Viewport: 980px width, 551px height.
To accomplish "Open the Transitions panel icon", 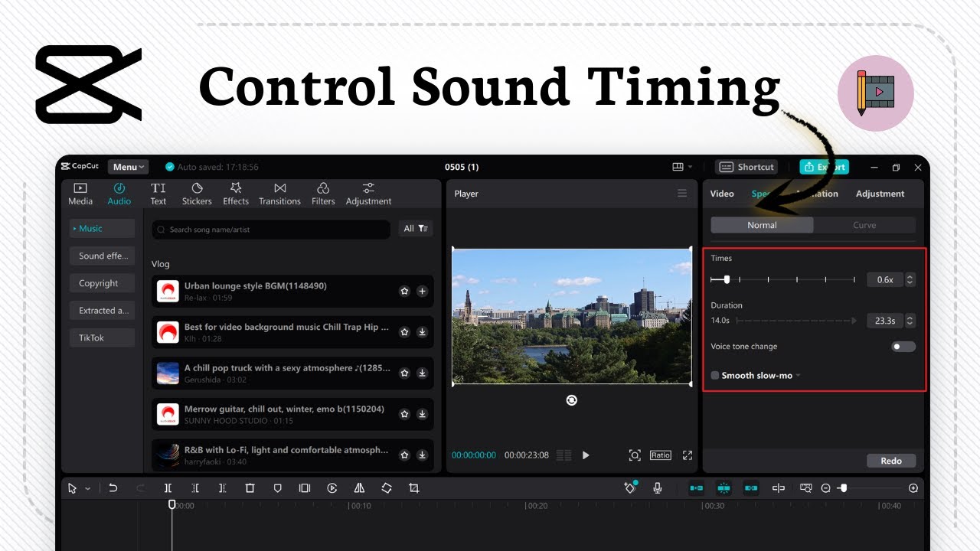I will pyautogui.click(x=279, y=188).
